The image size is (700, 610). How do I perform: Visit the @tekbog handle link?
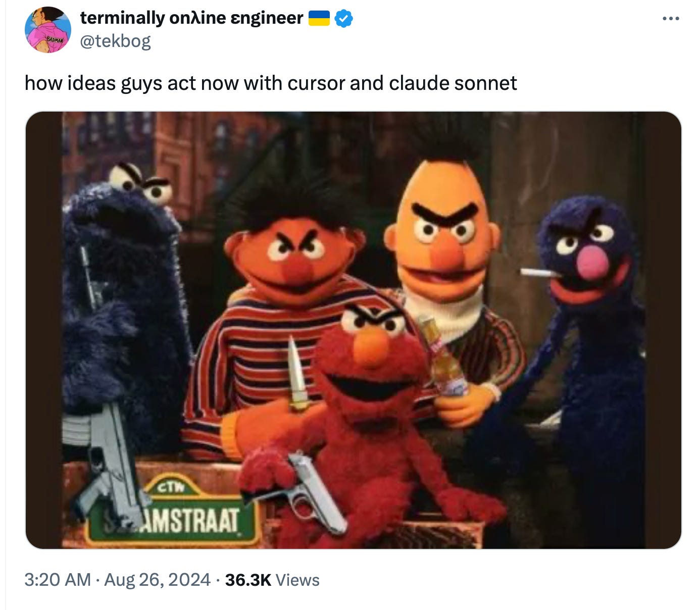click(x=116, y=41)
